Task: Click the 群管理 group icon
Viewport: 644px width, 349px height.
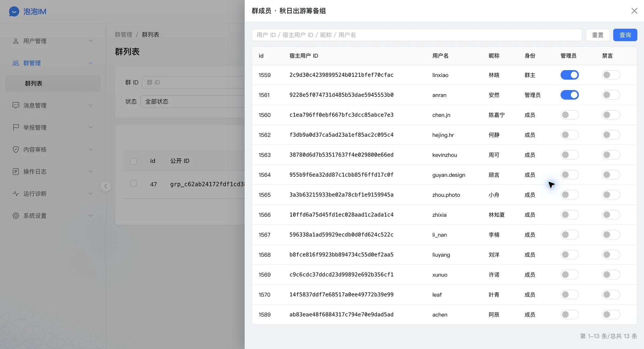Action: coord(16,63)
